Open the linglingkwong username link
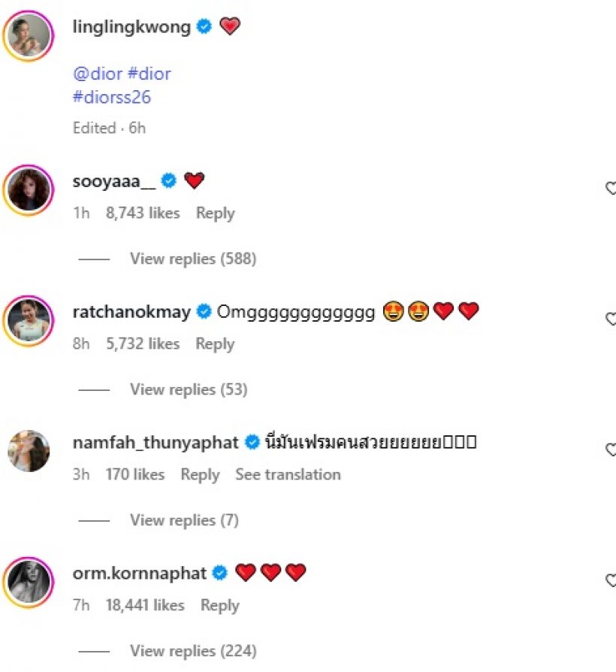 [132, 26]
